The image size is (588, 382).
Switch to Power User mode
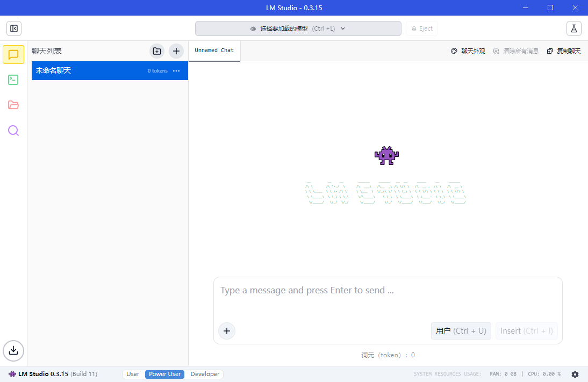click(165, 374)
